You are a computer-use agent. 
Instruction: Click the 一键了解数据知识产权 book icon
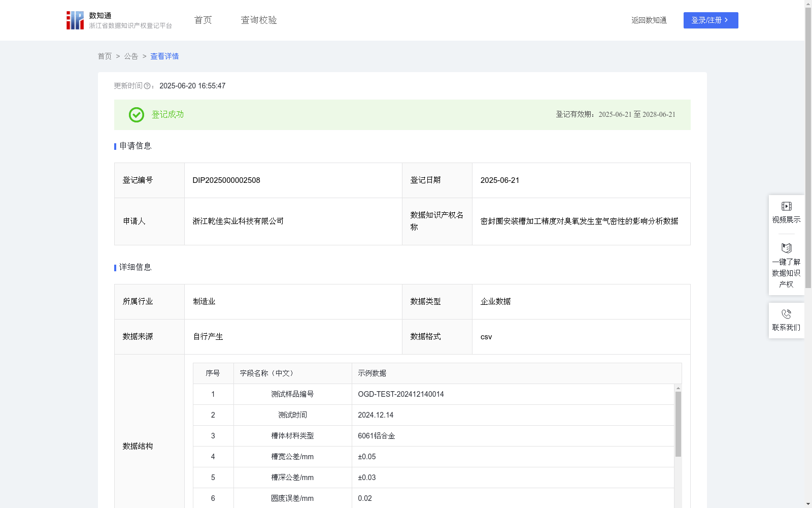[x=786, y=248]
